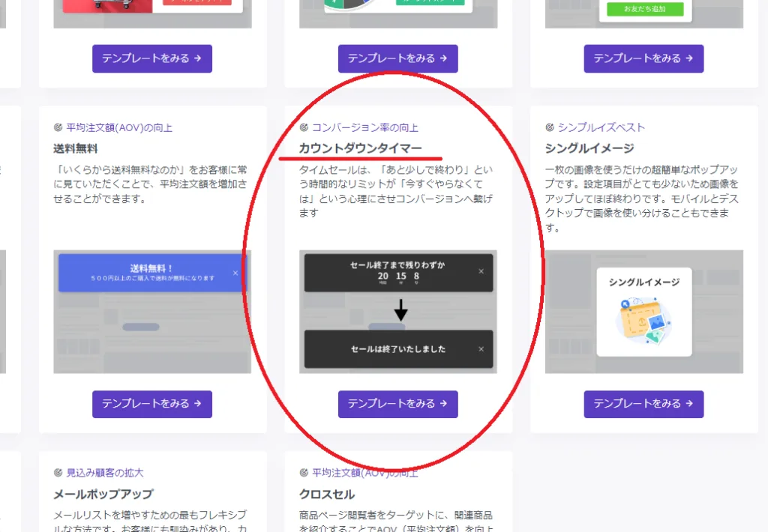Screen dimensions: 768x532
Task: Click the 送料無料 card title
Action: click(x=76, y=148)
